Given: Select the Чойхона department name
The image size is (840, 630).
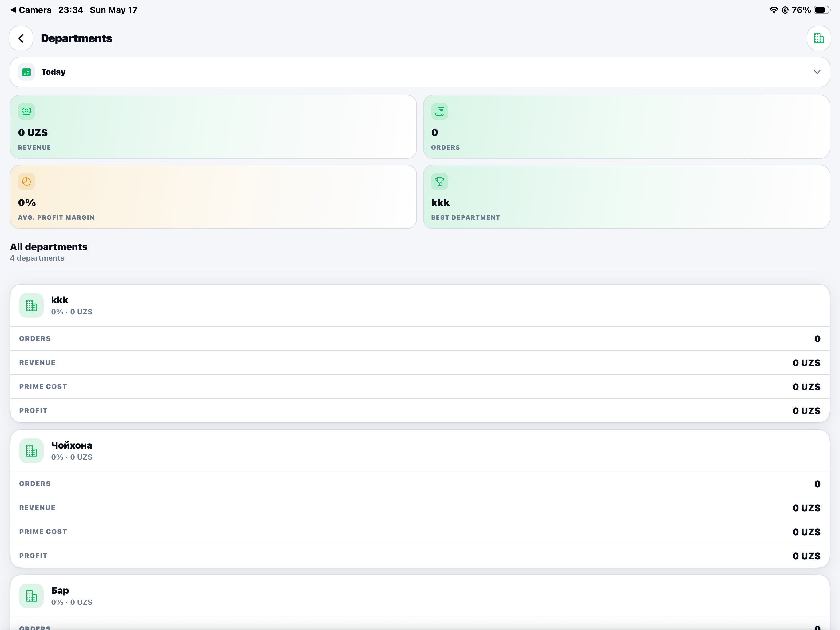Looking at the screenshot, I should [x=72, y=445].
